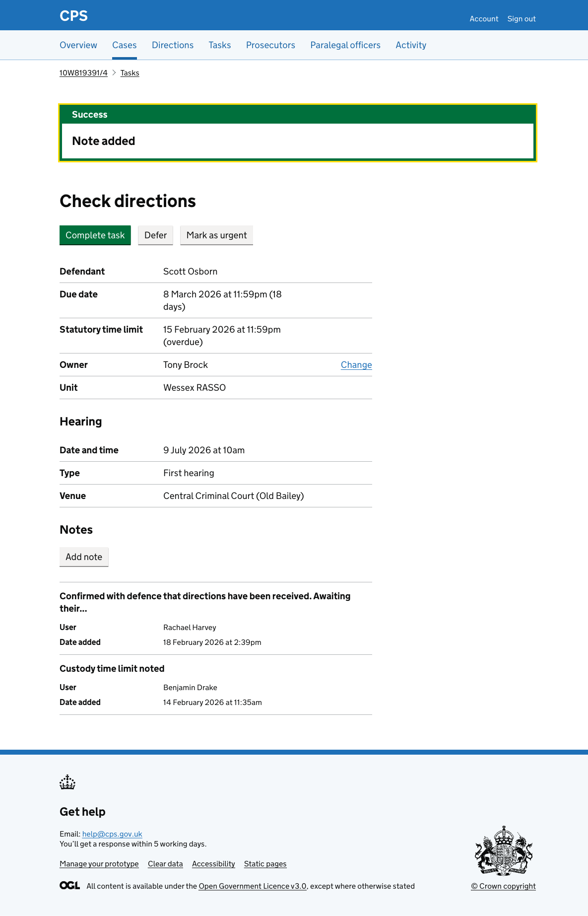Click the Tasks breadcrumb link
This screenshot has height=916, width=588.
click(130, 73)
